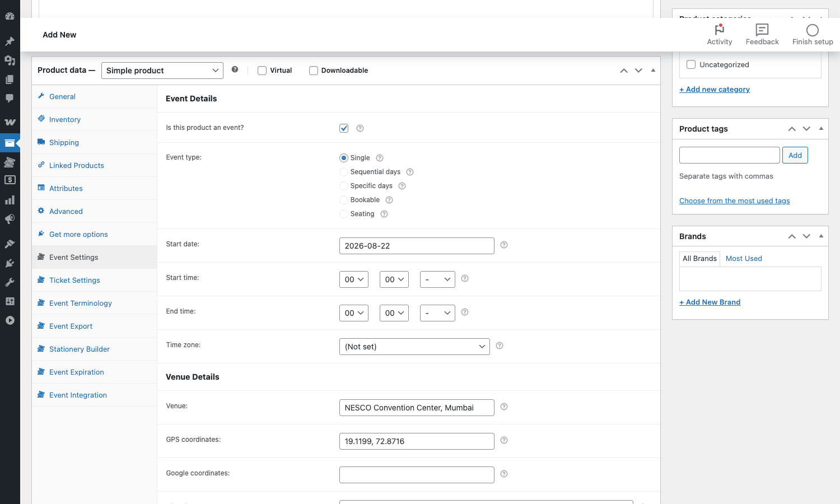
Task: Open End time AM/PM dropdown
Action: point(437,313)
